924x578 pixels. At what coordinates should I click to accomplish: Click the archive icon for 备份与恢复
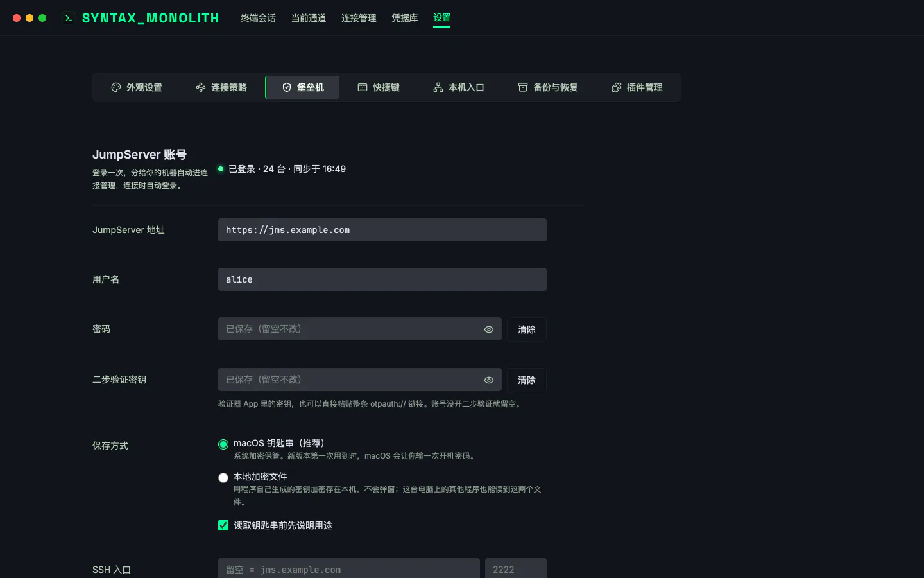pyautogui.click(x=523, y=87)
